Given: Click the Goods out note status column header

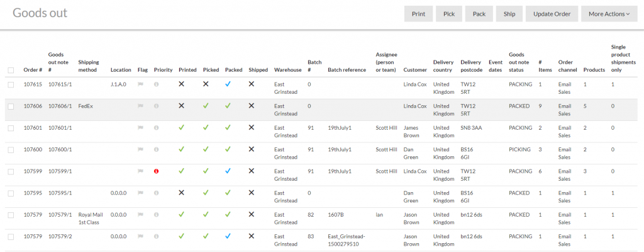Looking at the screenshot, I should (x=520, y=62).
